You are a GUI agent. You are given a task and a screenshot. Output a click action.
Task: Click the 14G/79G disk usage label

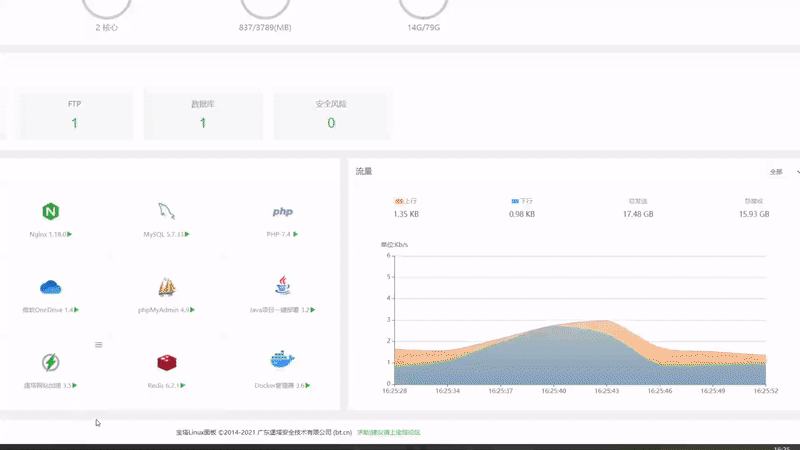[423, 28]
